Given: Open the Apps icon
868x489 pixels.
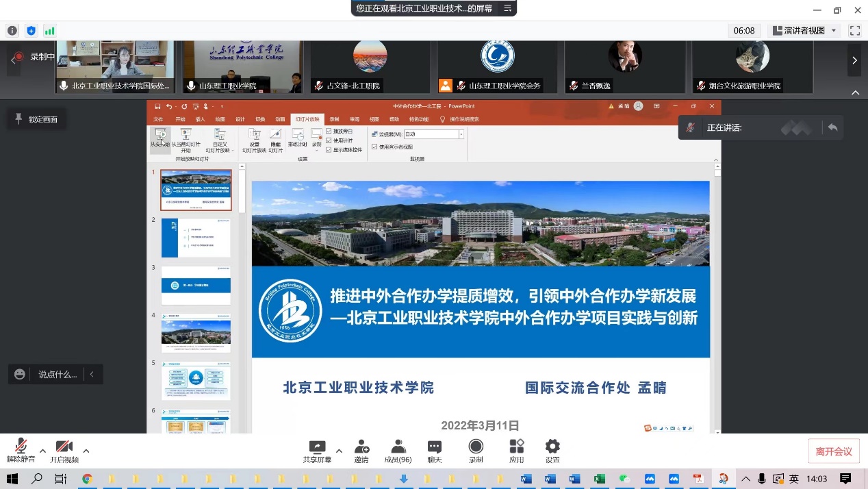Looking at the screenshot, I should click(x=516, y=447).
